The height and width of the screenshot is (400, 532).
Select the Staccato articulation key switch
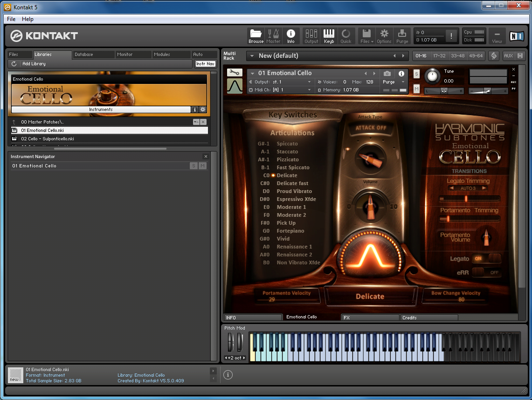click(287, 152)
